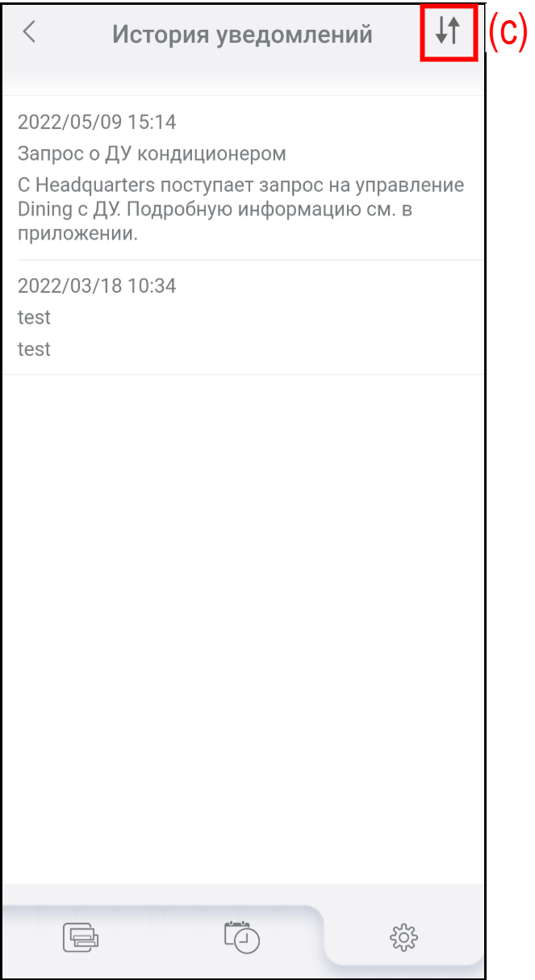This screenshot has width=535, height=980.
Task: Click the История уведомлений header title
Action: tap(242, 35)
